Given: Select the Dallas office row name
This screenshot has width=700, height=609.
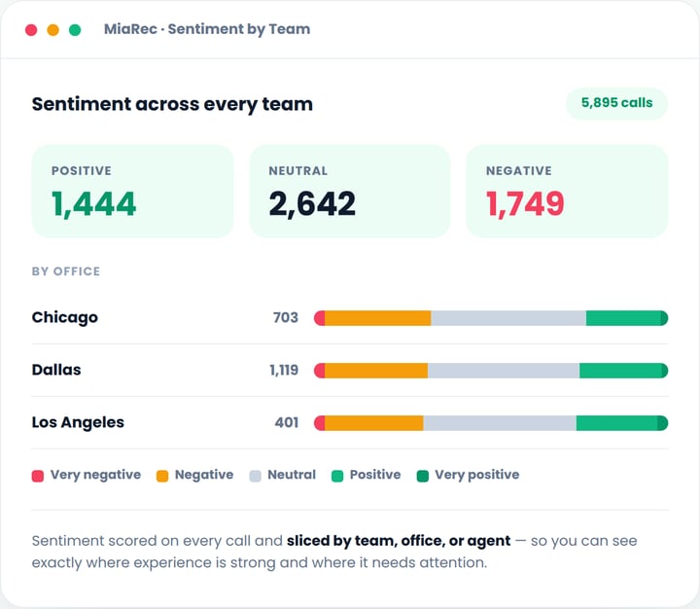Looking at the screenshot, I should [x=56, y=370].
